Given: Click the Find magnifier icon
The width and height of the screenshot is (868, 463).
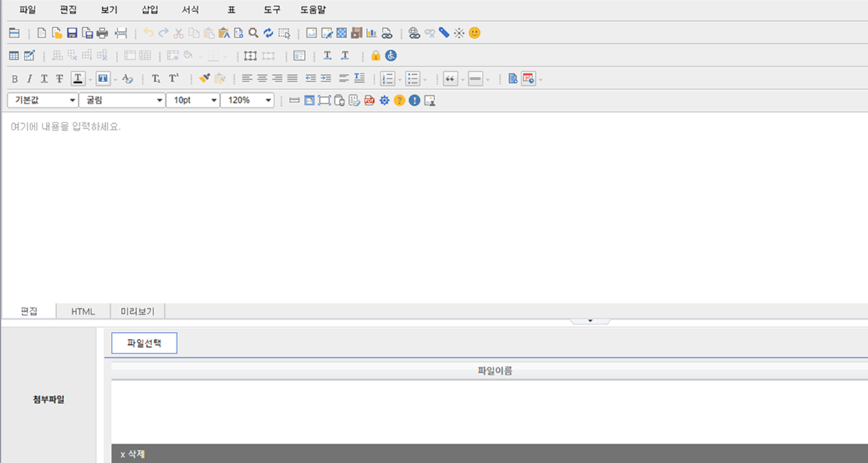Looking at the screenshot, I should point(254,33).
